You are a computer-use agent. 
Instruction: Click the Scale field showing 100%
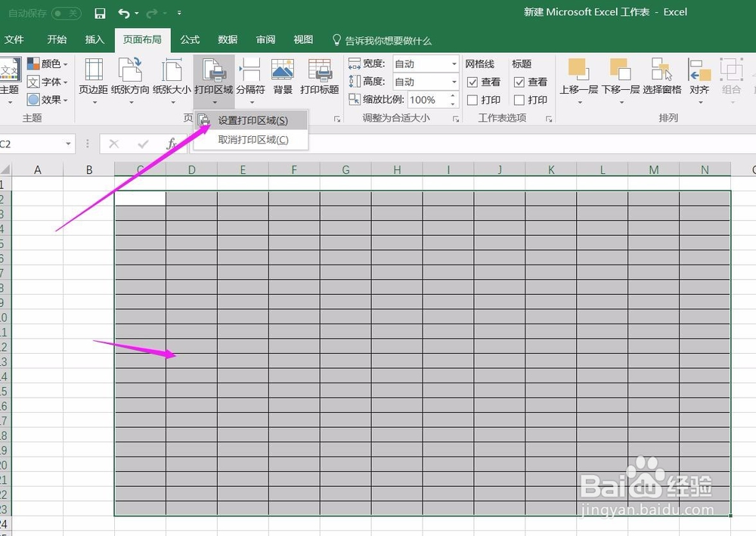pos(428,100)
